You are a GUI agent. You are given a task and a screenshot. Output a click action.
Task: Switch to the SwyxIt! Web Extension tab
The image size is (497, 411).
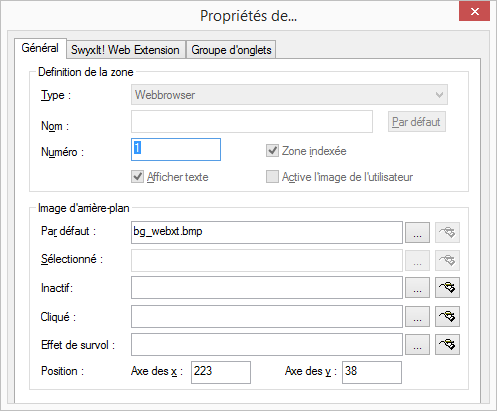click(x=125, y=50)
